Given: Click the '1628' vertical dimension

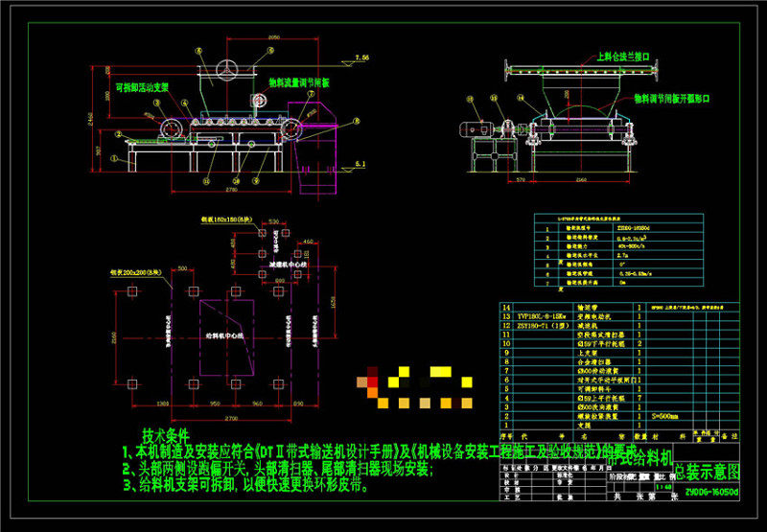Looking at the screenshot, I should click(x=333, y=302).
